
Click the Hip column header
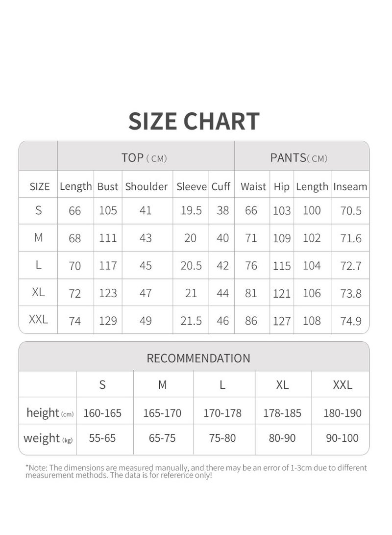(282, 187)
